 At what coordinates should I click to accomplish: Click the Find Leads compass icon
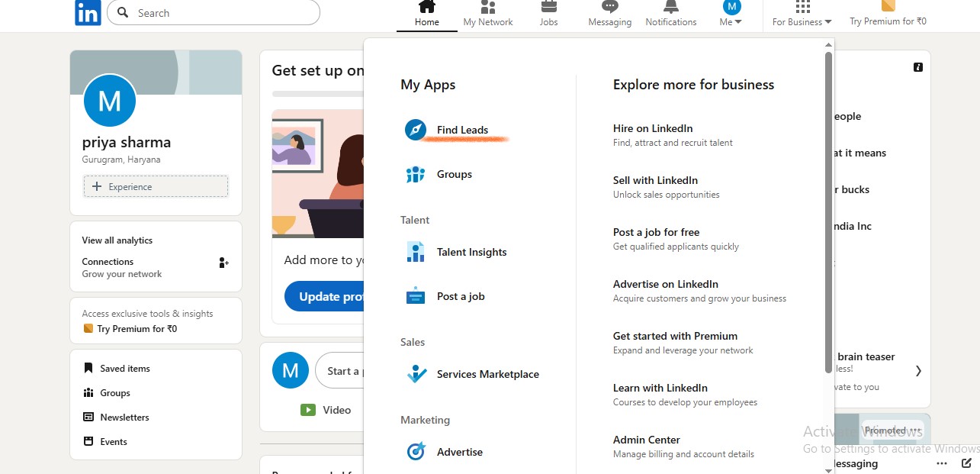pos(415,130)
